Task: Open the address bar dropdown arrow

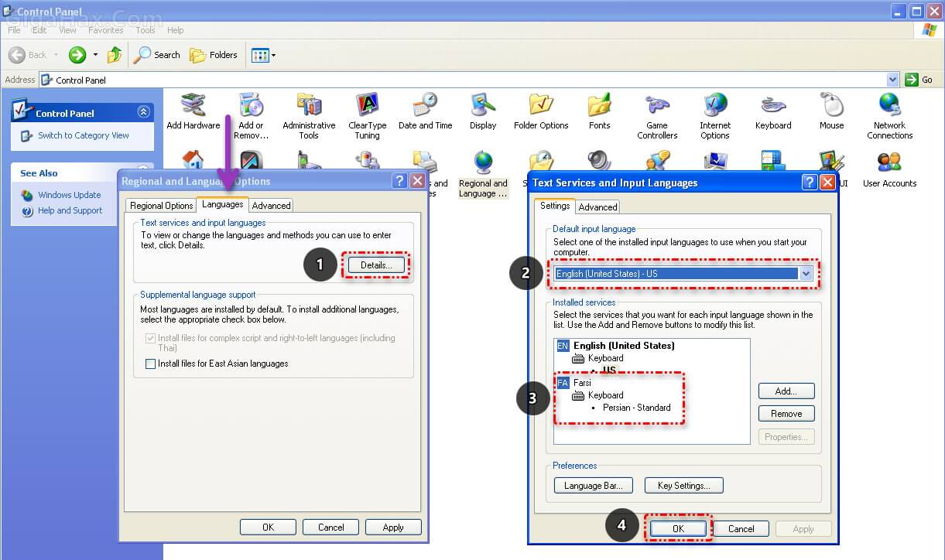Action: coord(892,80)
